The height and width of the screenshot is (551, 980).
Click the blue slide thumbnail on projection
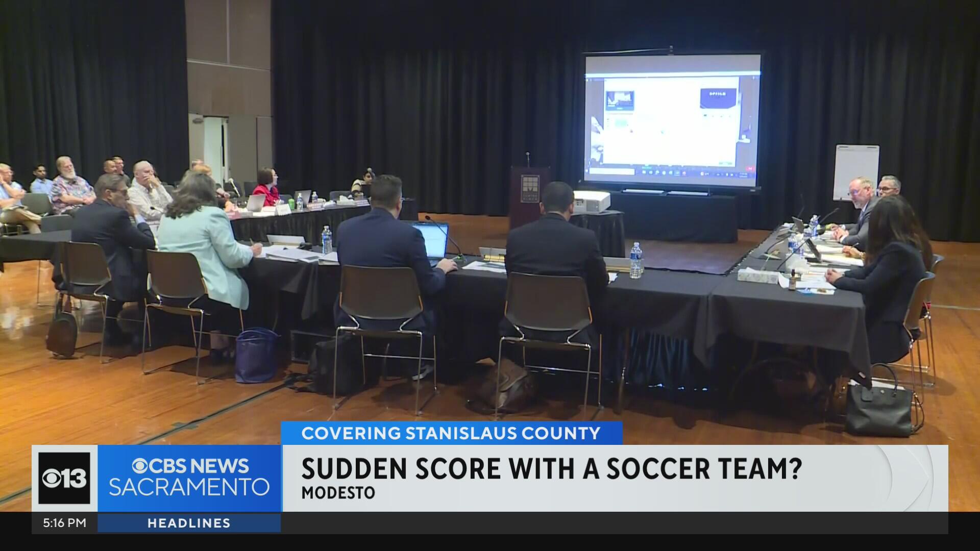[718, 99]
